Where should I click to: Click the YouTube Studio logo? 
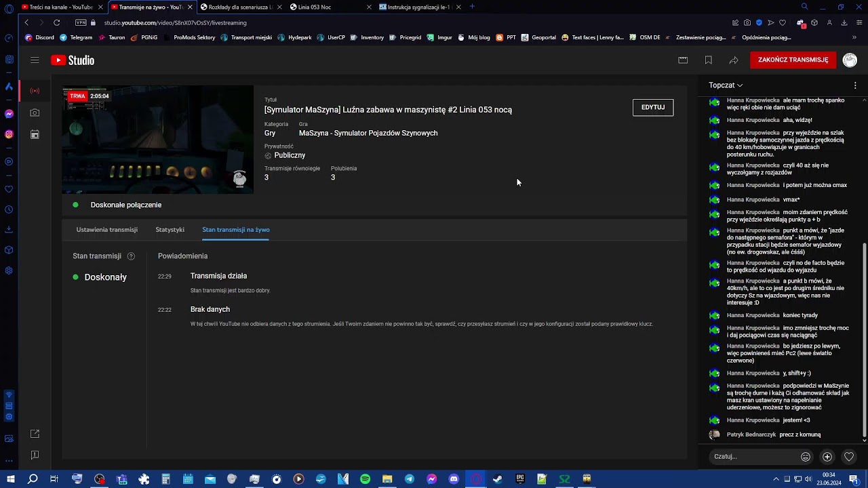click(x=73, y=60)
